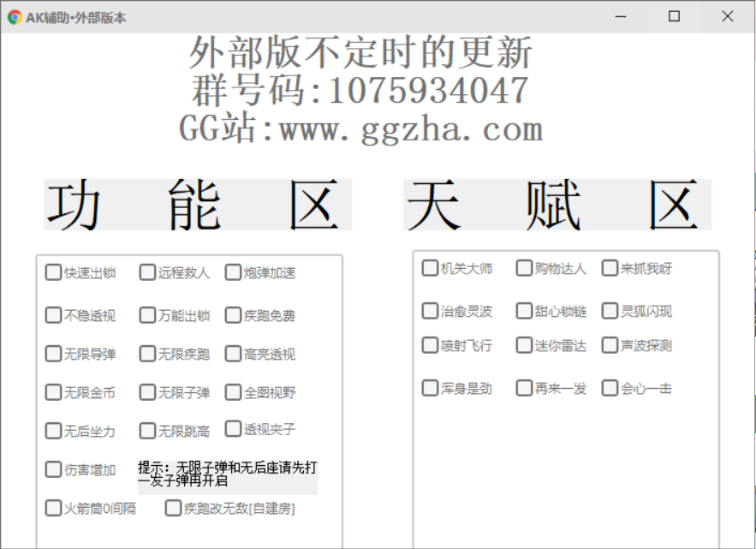Click the 群号码 1075934047 text
The height and width of the screenshot is (549, 756).
point(360,90)
